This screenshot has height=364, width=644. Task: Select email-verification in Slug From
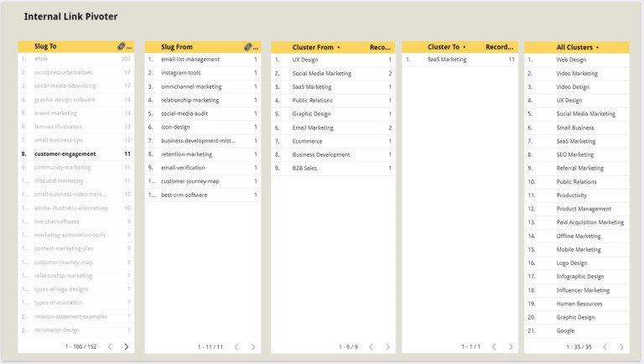click(x=203, y=168)
